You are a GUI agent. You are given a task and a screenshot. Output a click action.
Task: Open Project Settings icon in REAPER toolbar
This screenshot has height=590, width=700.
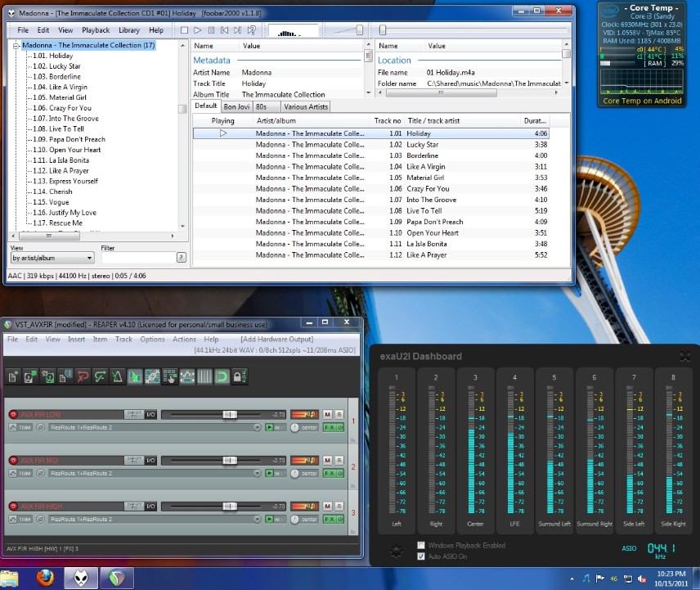coord(65,376)
